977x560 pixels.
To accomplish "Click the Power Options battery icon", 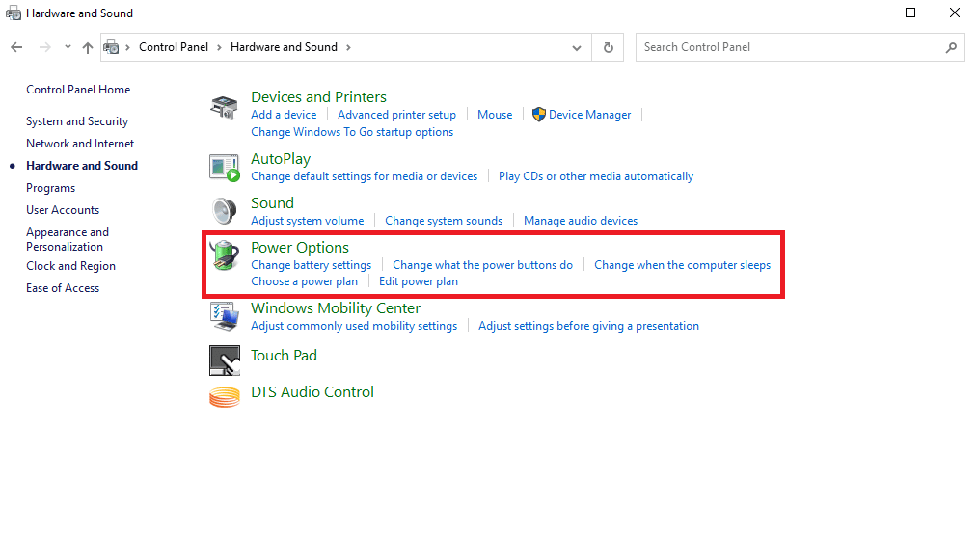I will pyautogui.click(x=225, y=255).
